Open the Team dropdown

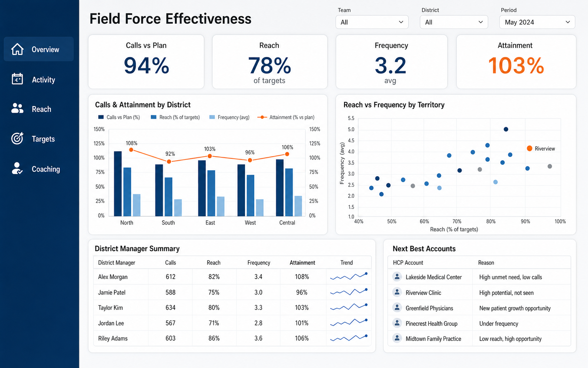pyautogui.click(x=372, y=22)
